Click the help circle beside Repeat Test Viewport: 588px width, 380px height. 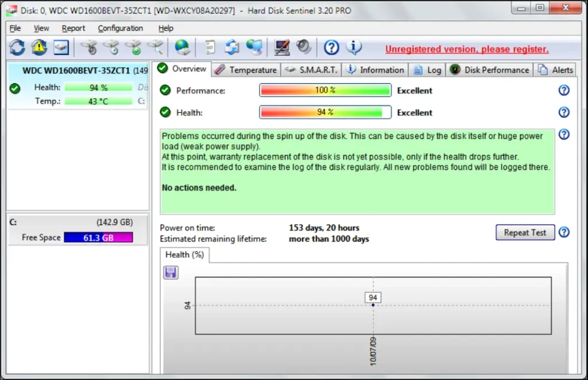564,232
